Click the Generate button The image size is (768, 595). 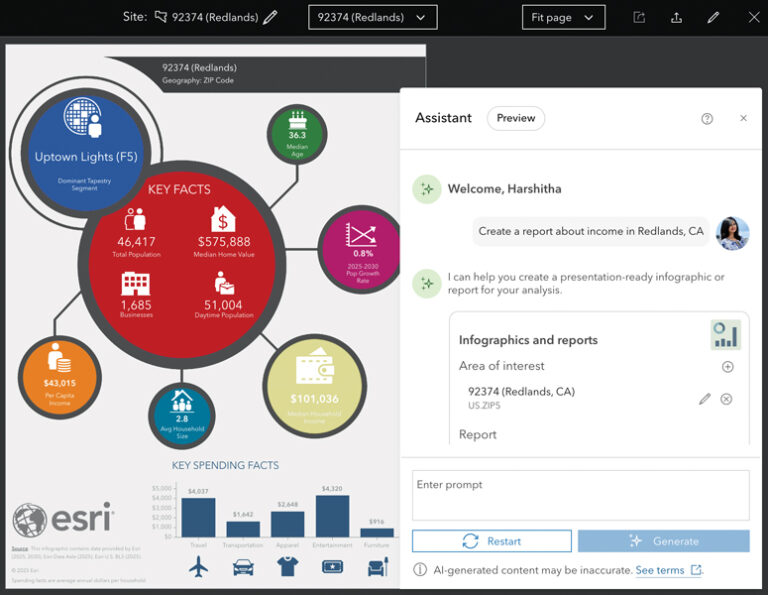point(664,541)
